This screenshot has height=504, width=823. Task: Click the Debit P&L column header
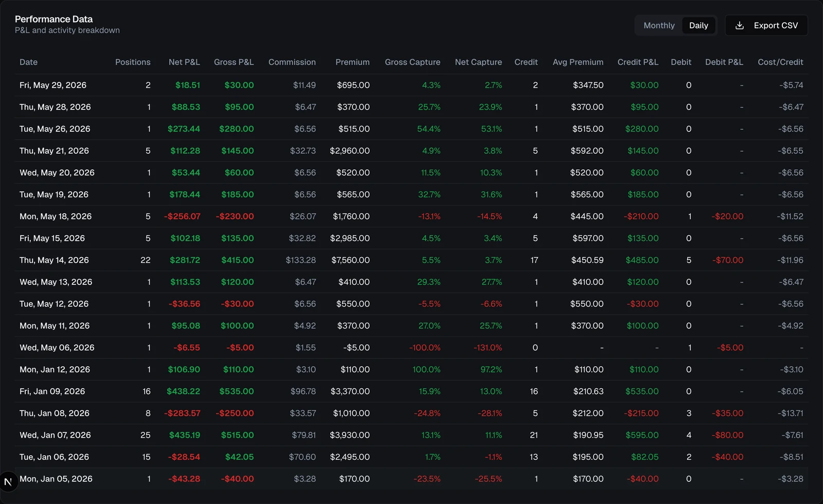(724, 62)
